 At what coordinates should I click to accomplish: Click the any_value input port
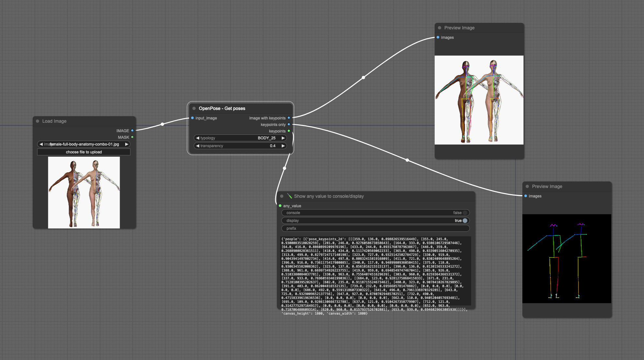point(280,206)
